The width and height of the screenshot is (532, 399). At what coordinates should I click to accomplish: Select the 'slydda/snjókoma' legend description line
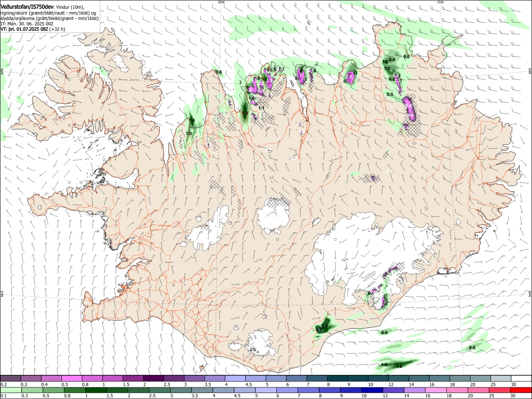[49, 18]
